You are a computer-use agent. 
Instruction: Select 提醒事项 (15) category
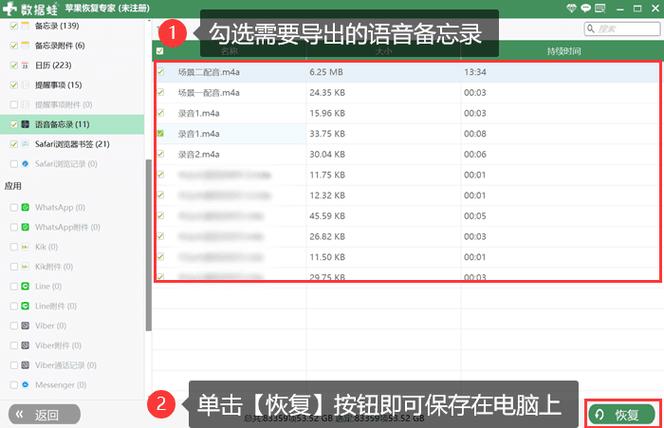tap(58, 85)
